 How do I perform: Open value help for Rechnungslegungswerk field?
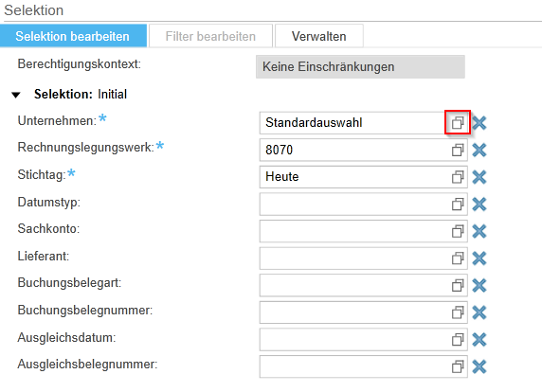coord(458,150)
